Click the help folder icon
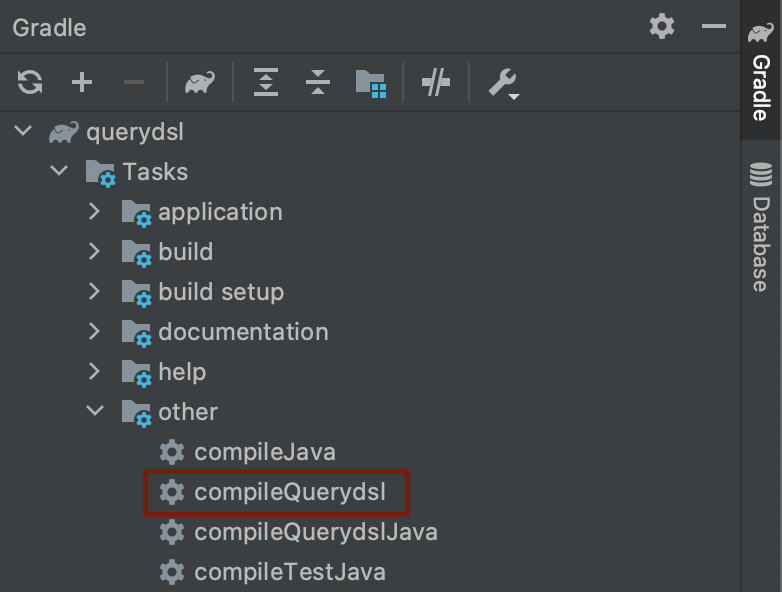The image size is (782, 592). [x=137, y=373]
